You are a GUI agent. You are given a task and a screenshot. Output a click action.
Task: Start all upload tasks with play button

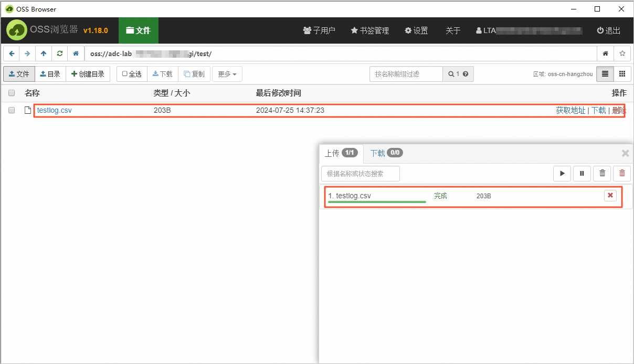[562, 173]
